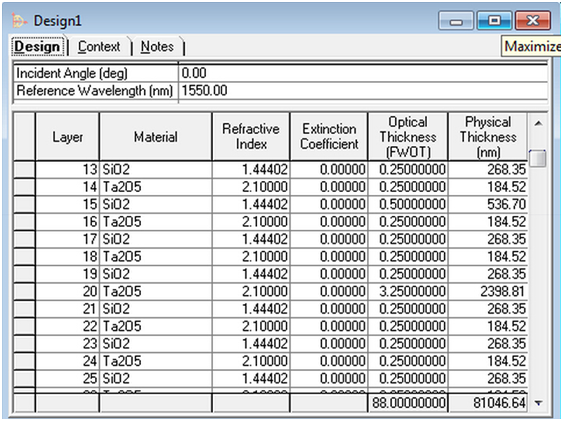This screenshot has width=563, height=421.
Task: Click the Refractive Index column header
Action: 251,137
